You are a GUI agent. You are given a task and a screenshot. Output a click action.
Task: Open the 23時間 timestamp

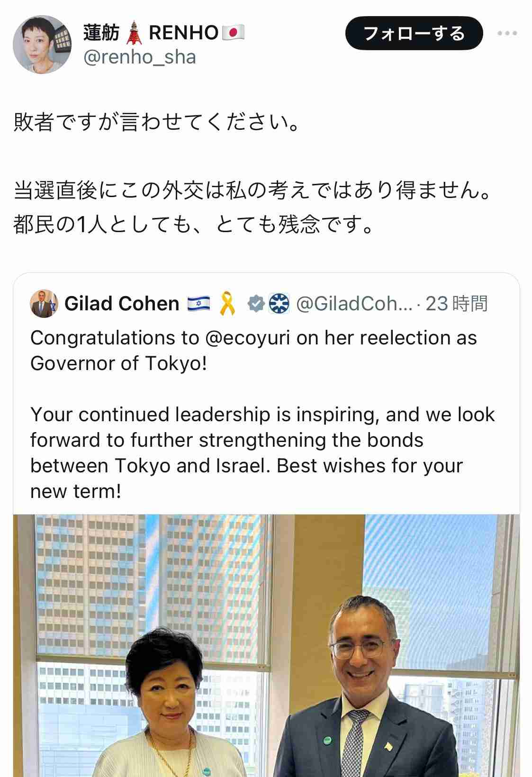(x=457, y=304)
